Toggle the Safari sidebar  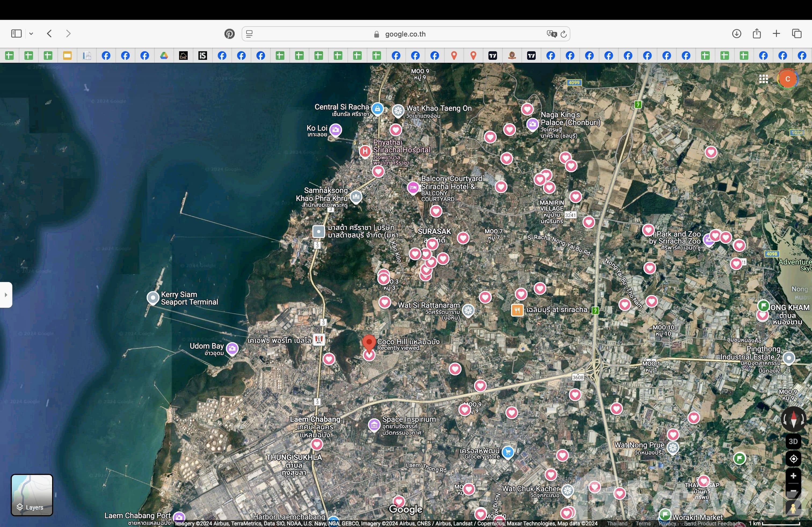coord(16,33)
